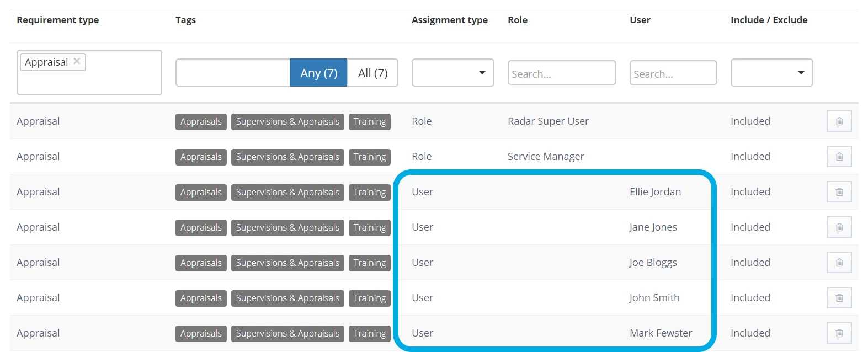The height and width of the screenshot is (352, 868).
Task: Click Appraisals tag in Mark Fewster row
Action: [201, 334]
